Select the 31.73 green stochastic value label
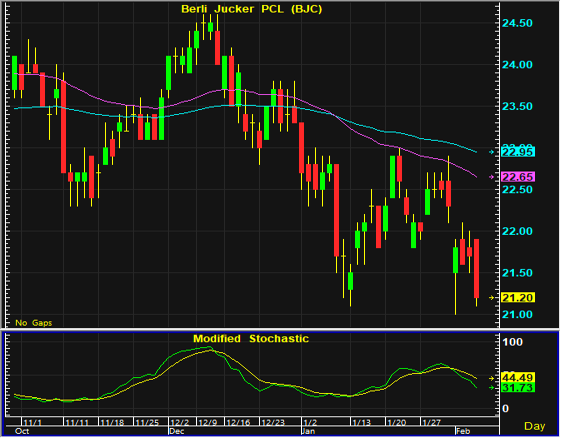 click(x=518, y=388)
